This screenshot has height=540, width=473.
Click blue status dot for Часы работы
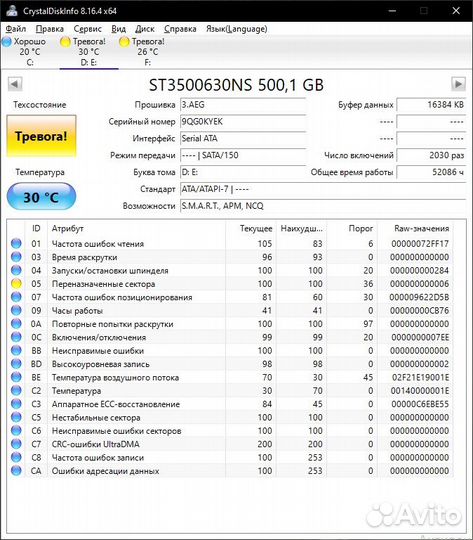(x=16, y=310)
